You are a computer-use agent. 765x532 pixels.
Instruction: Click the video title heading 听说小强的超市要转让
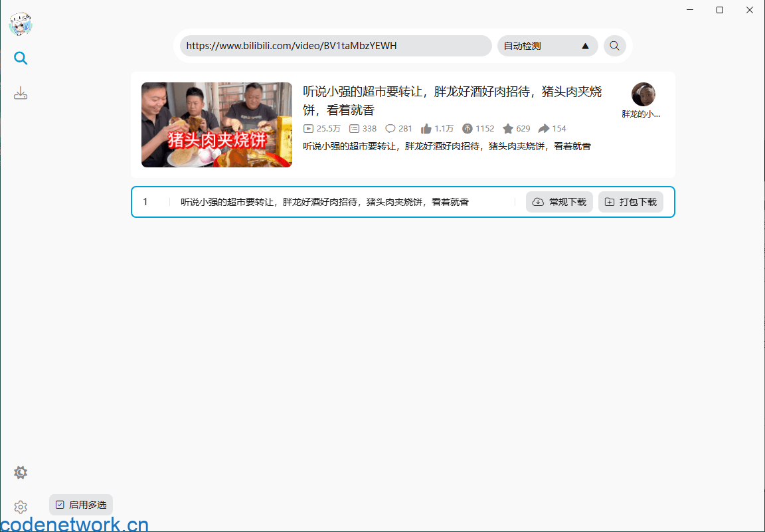pos(452,100)
